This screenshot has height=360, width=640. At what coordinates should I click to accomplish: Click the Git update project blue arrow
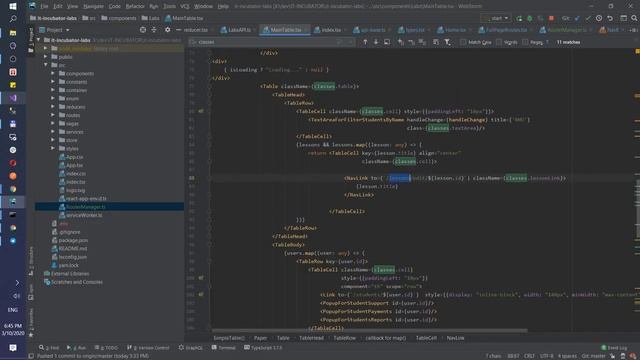[577, 18]
